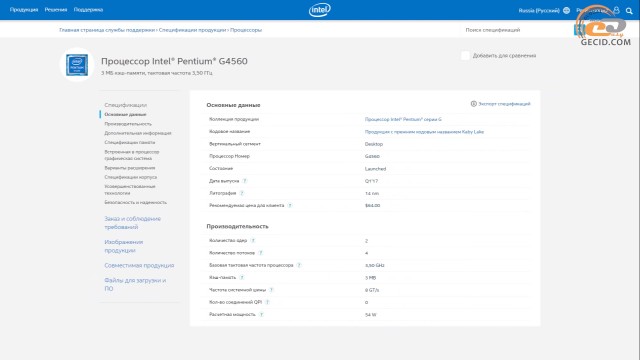Jump to Спецификации памяти in sidebar
The height and width of the screenshot is (360, 640).
coord(129,142)
